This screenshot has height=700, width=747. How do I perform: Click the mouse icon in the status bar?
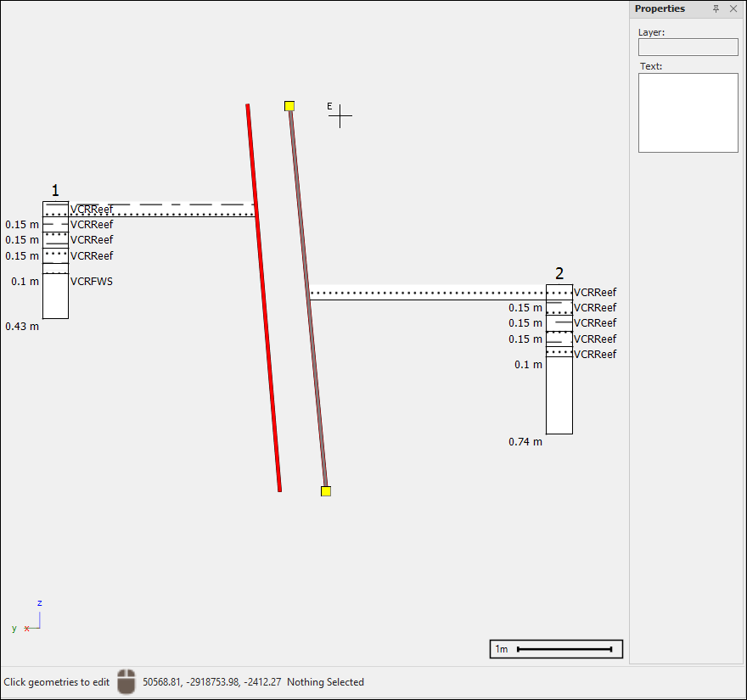click(126, 682)
